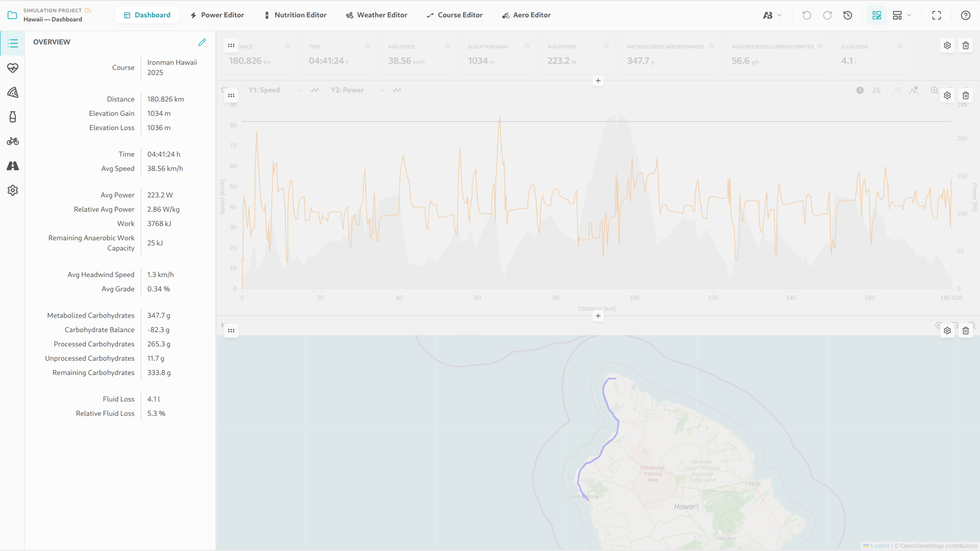
Task: Toggle dashboard edit mode icon
Action: [x=877, y=15]
